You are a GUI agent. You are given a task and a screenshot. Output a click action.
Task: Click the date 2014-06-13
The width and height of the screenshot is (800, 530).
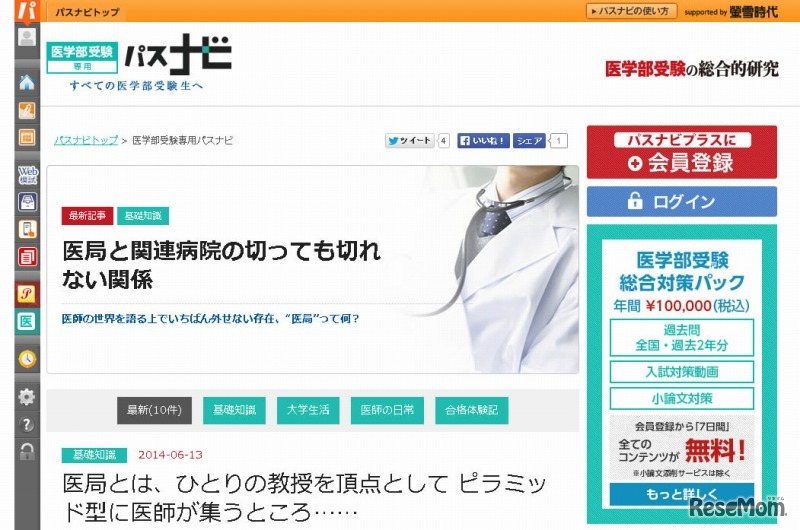coord(170,455)
